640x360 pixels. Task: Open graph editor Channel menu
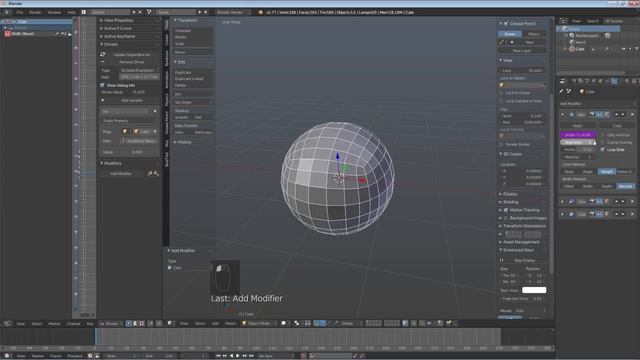pyautogui.click(x=73, y=323)
